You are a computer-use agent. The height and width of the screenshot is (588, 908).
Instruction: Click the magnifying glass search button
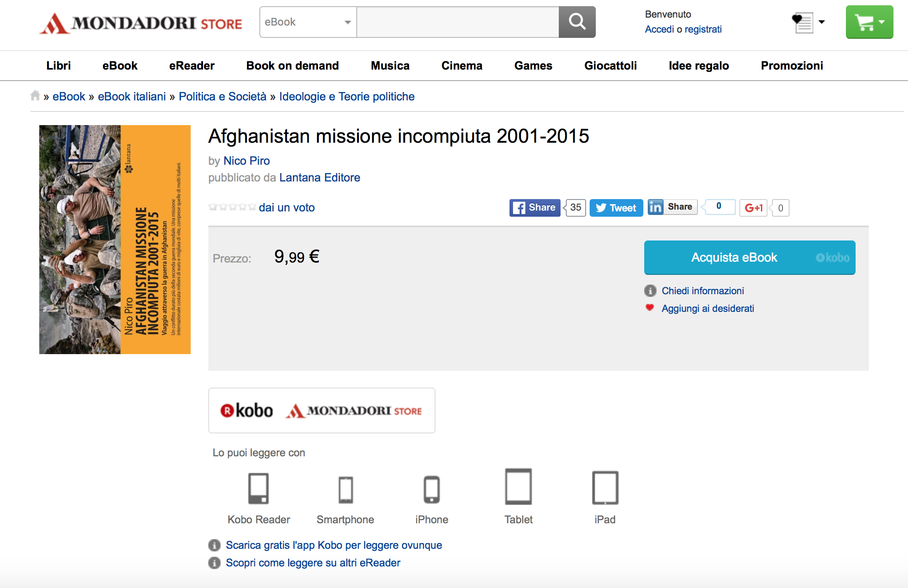click(577, 22)
